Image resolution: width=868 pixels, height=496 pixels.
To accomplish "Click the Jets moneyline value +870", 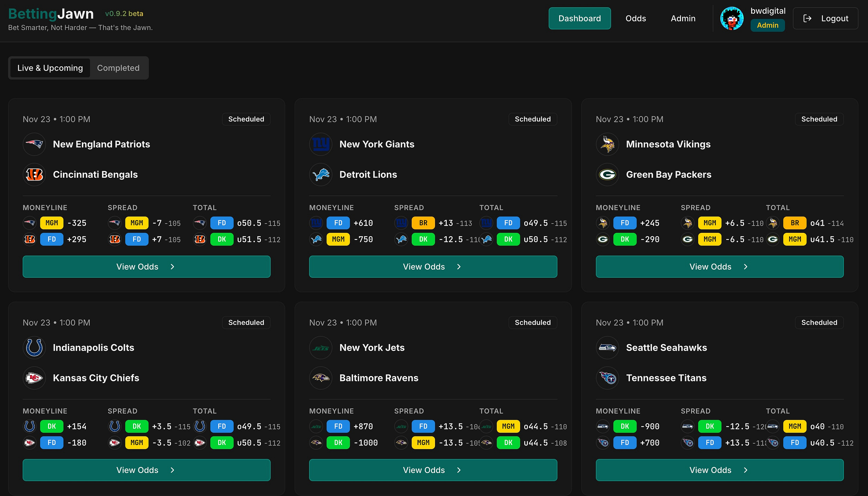I will click(x=363, y=426).
